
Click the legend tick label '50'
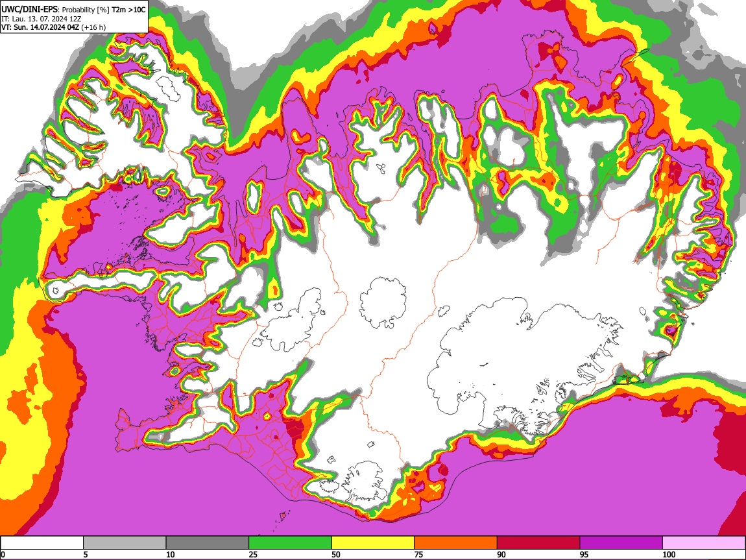pyautogui.click(x=336, y=554)
